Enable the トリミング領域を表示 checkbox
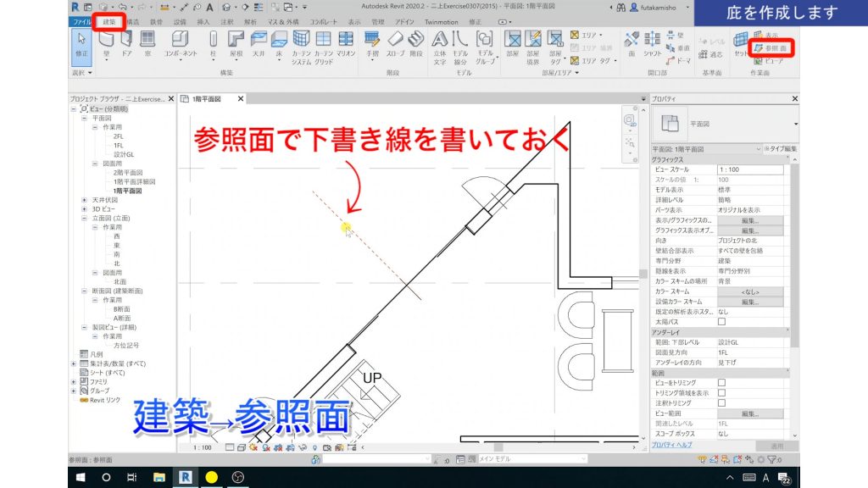Image resolution: width=868 pixels, height=488 pixels. click(722, 392)
